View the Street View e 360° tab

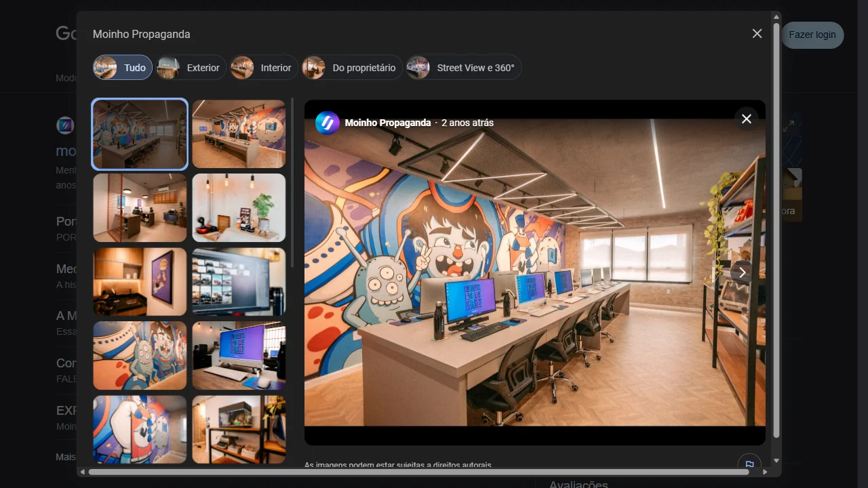tap(464, 68)
